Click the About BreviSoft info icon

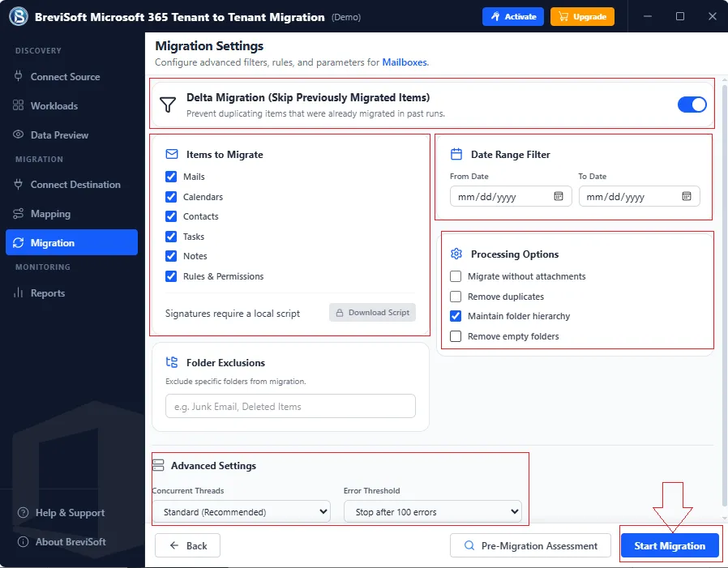point(23,541)
